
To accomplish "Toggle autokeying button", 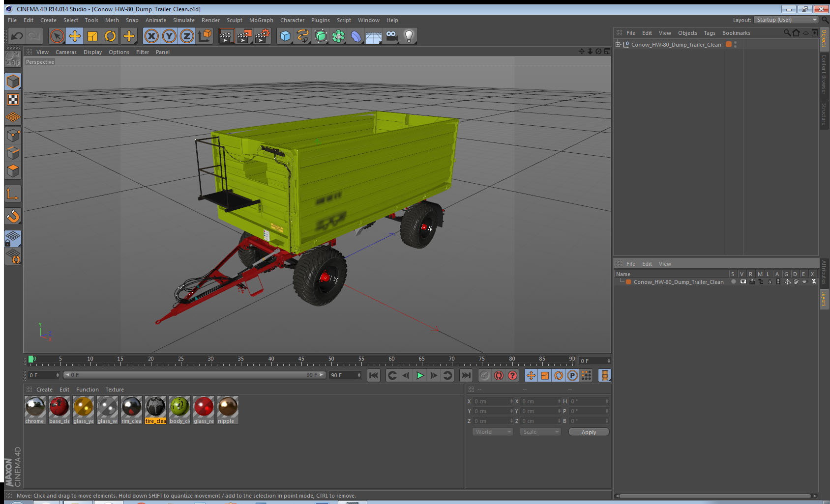I will coord(499,375).
